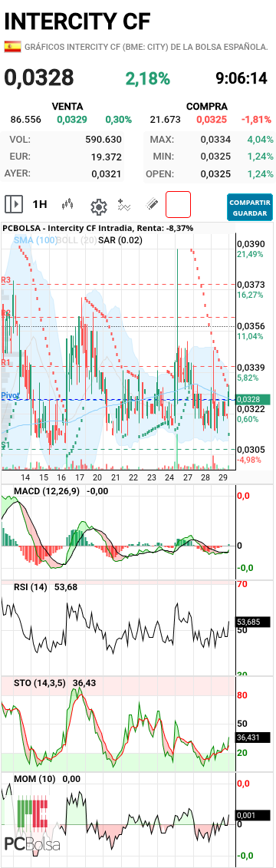276x868 pixels.
Task: Click date label 14 on chart axis
Action: (x=25, y=477)
